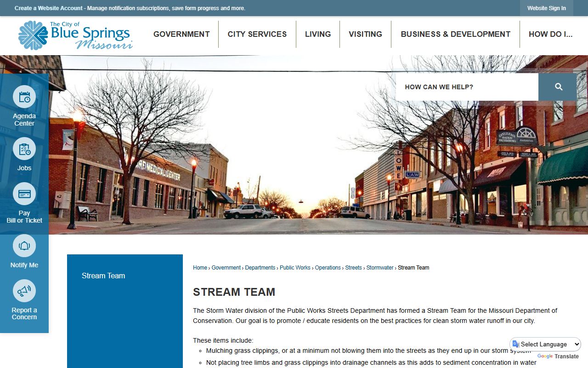Open the Jobs clipboard icon
The image size is (588, 368).
coord(24,149)
